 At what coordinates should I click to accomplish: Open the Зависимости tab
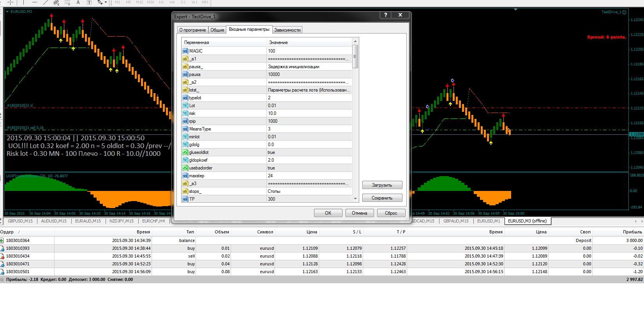tap(288, 30)
